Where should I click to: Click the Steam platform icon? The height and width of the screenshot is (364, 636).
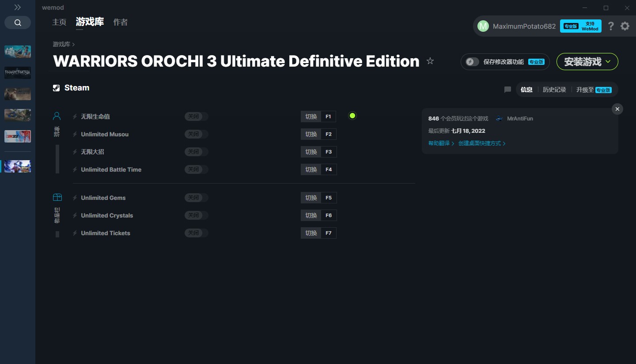[56, 88]
